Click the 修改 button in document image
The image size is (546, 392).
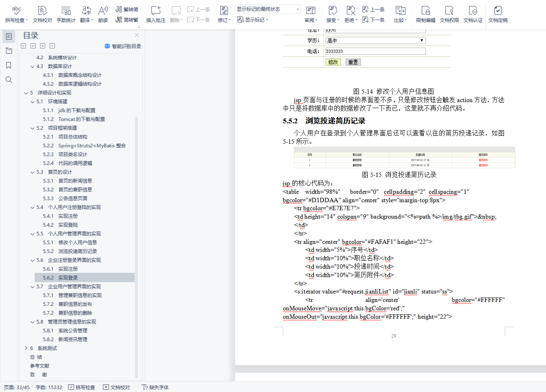pyautogui.click(x=333, y=62)
